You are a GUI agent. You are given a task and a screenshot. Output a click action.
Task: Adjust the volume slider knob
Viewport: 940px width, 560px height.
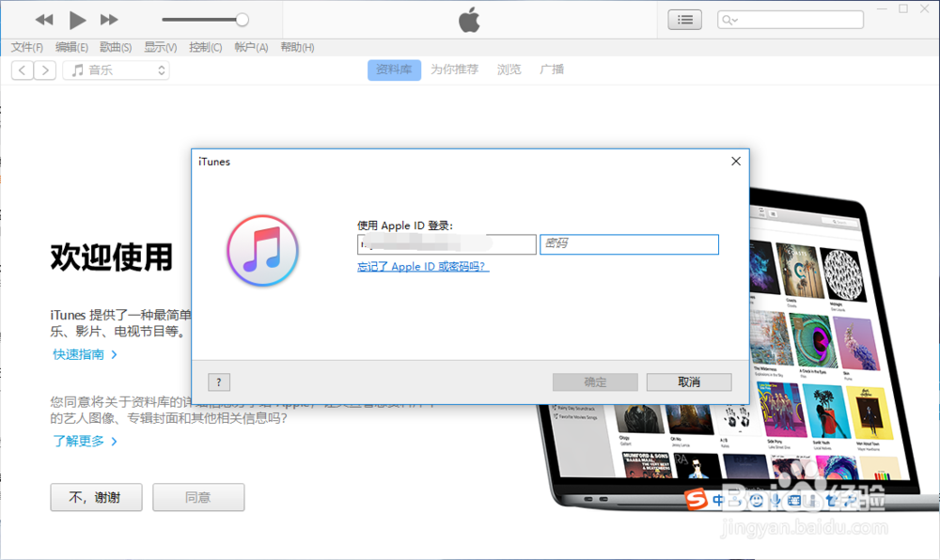click(242, 18)
